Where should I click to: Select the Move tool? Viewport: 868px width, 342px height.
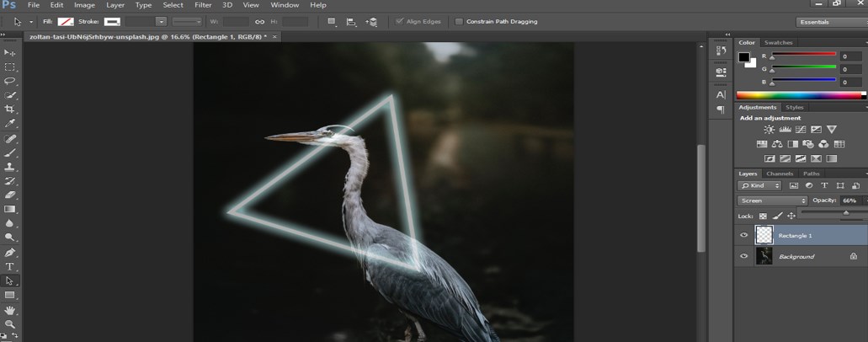click(9, 53)
